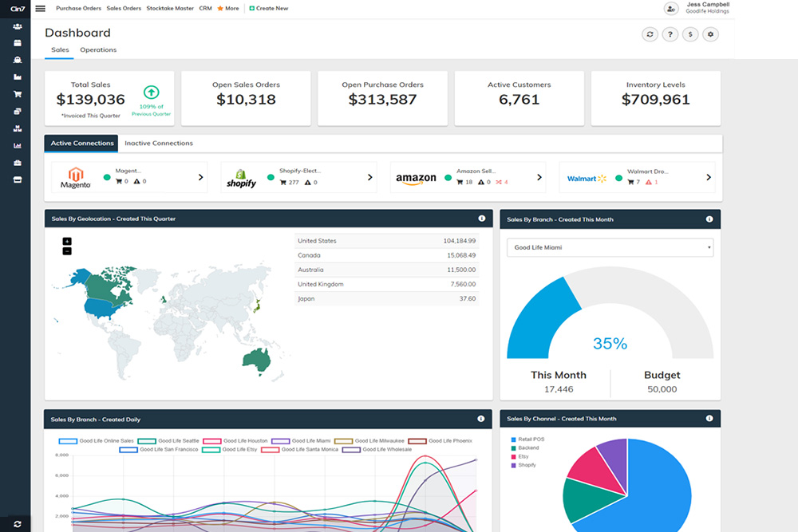Screen dimensions: 798x532
Task: Click the Walmart logo
Action: [x=587, y=179]
